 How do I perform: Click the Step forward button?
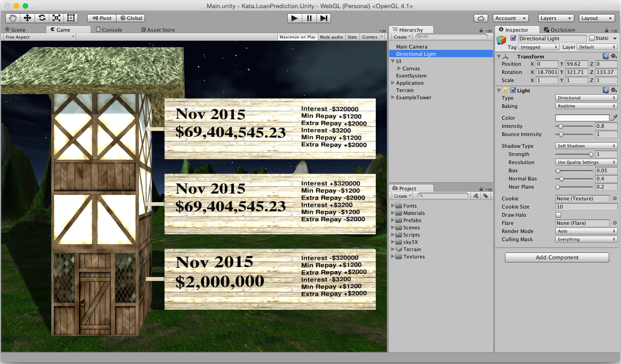(x=324, y=18)
